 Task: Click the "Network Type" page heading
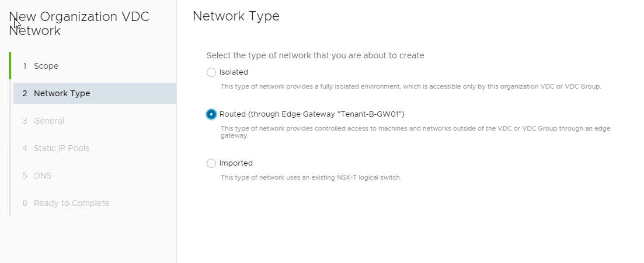pos(236,16)
